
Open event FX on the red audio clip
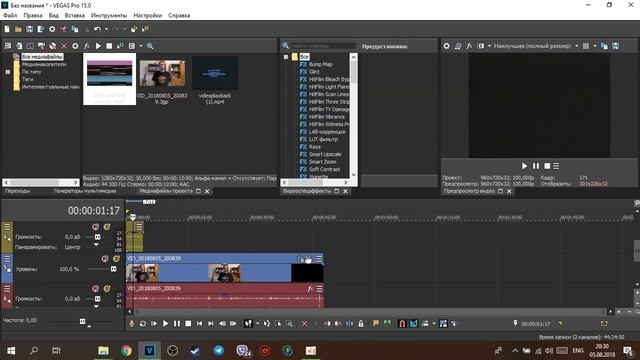[x=310, y=289]
